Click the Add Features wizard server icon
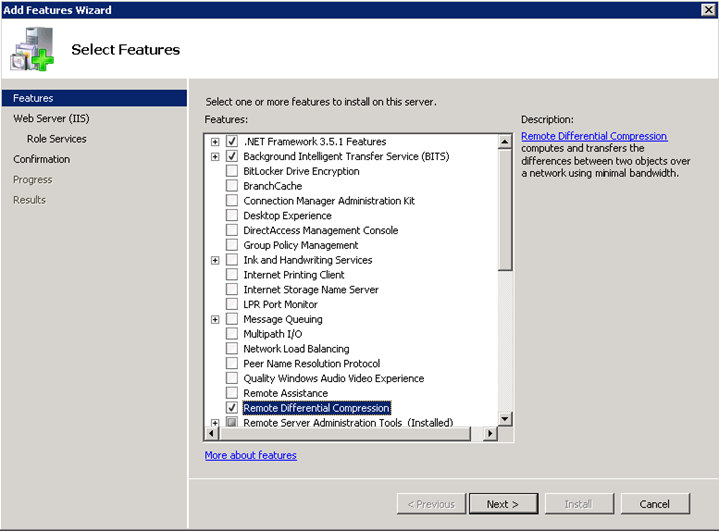The width and height of the screenshot is (719, 531). pyautogui.click(x=32, y=49)
